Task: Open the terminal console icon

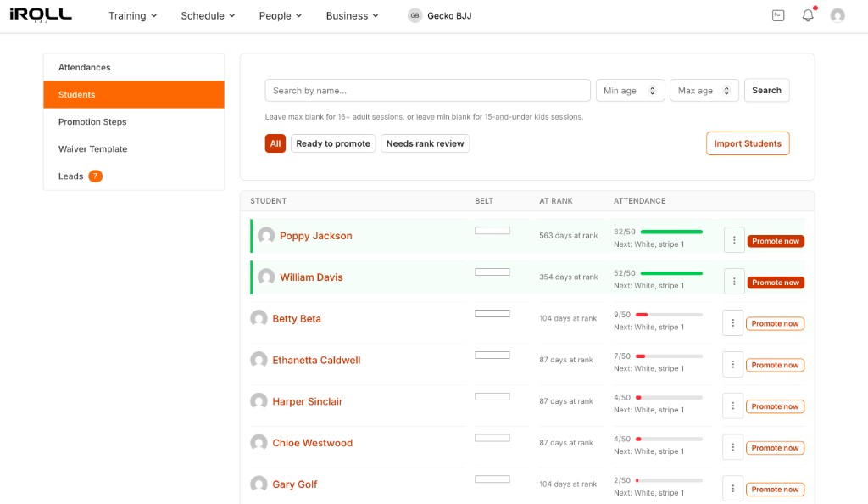Action: tap(778, 15)
